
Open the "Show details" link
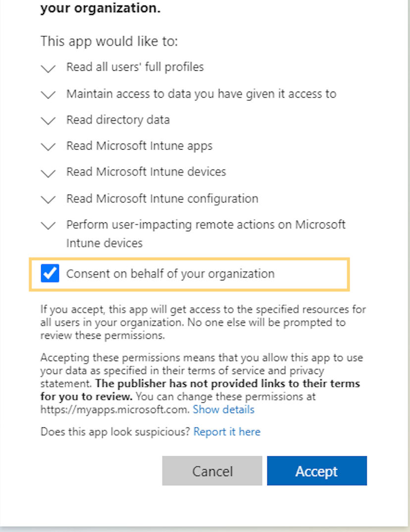coord(223,410)
